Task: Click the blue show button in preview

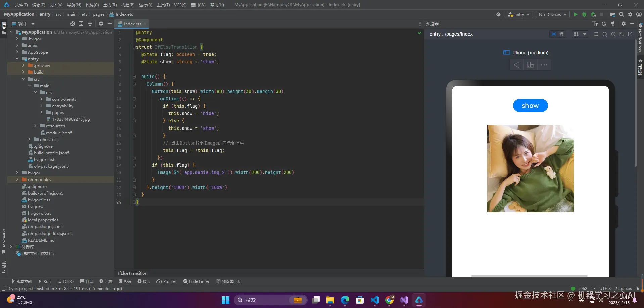Action: coord(530,105)
